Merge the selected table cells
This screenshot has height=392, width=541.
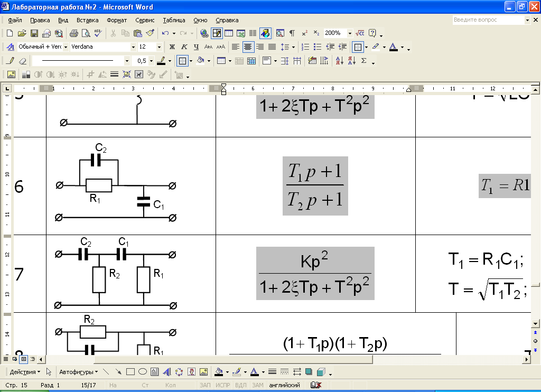pyautogui.click(x=239, y=61)
